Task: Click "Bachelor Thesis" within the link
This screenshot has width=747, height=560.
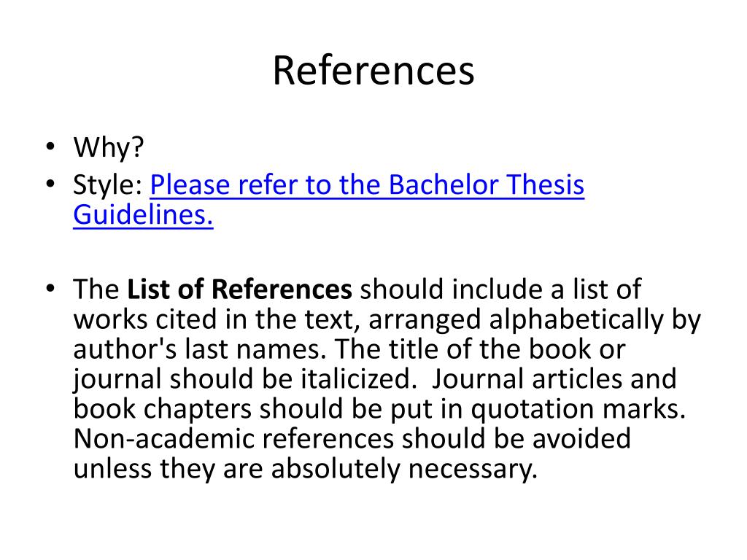Action: [487, 184]
